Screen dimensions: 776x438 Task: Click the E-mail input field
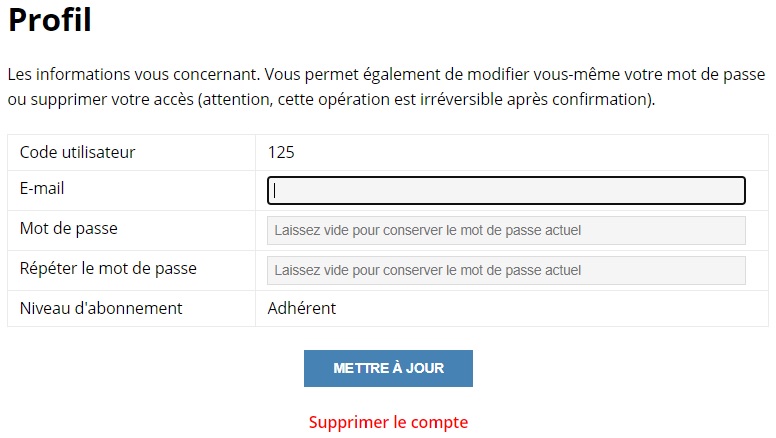tap(506, 191)
